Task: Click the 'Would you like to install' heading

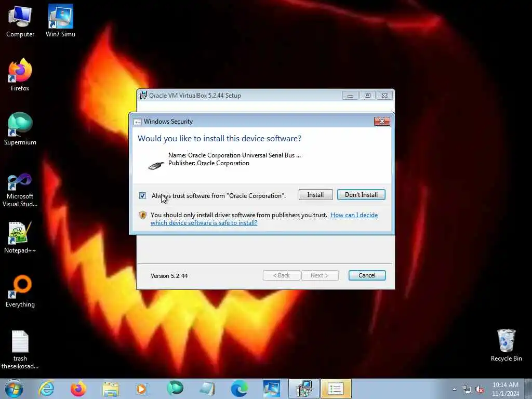Action: 220,138
